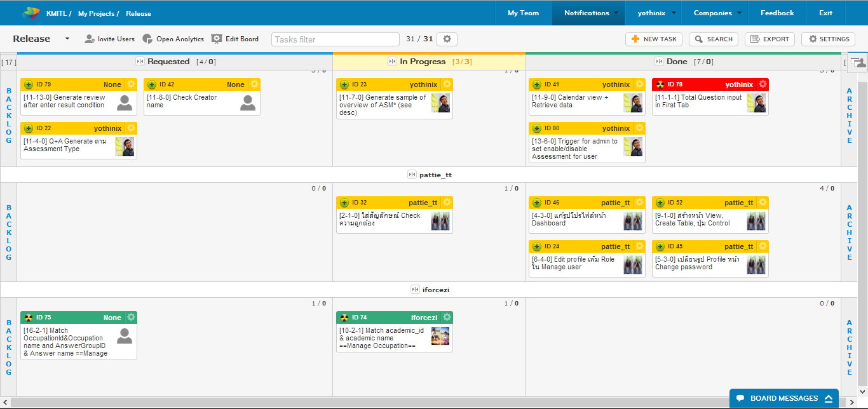Viewport: 868px width, 409px height.
Task: Click the green plus icon on card ID 41
Action: [537, 84]
